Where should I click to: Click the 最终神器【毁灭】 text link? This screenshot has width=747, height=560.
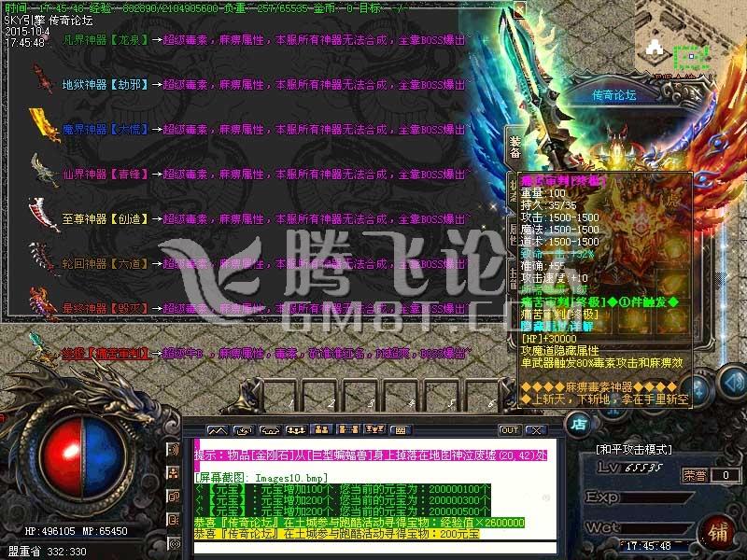[106, 309]
